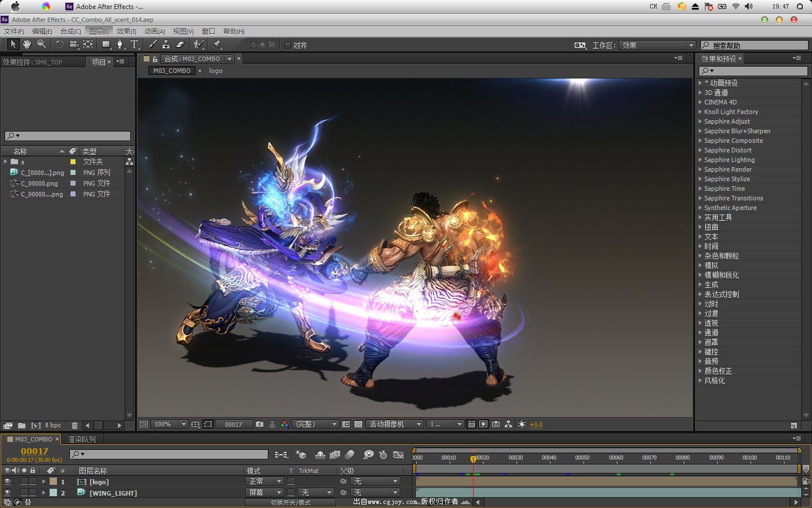The width and height of the screenshot is (812, 508).
Task: Click the 切换开关/模式 toggle button
Action: point(290,502)
